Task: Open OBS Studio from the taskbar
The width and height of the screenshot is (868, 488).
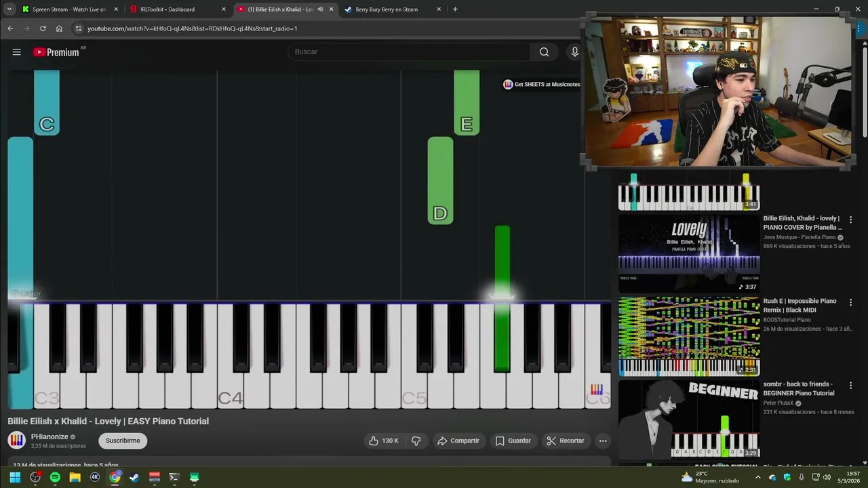Action: coord(35,477)
